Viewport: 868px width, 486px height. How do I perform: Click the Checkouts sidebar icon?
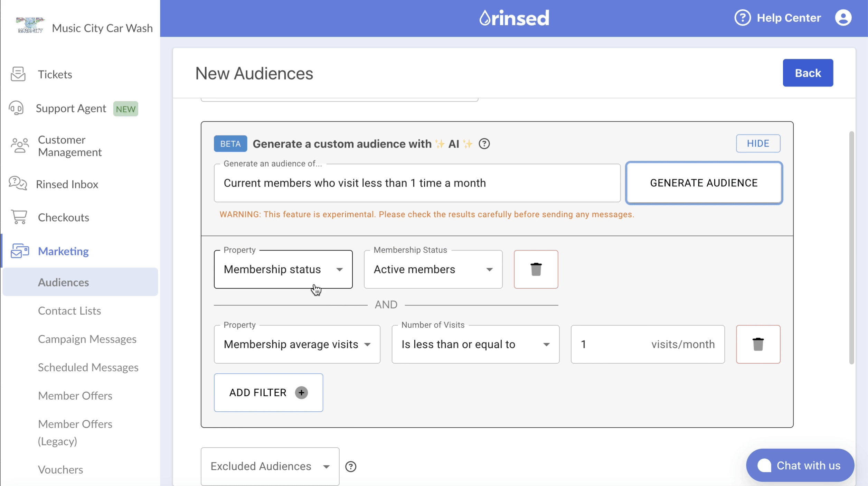[18, 217]
